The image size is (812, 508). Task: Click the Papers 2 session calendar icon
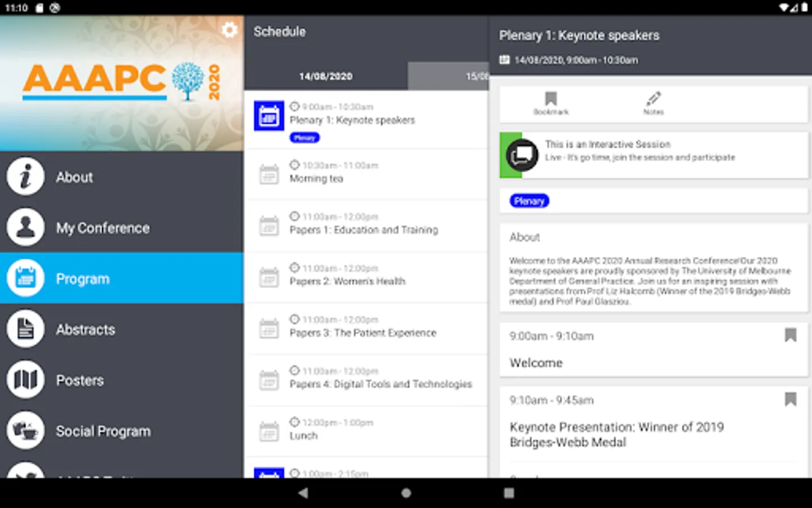click(x=269, y=277)
